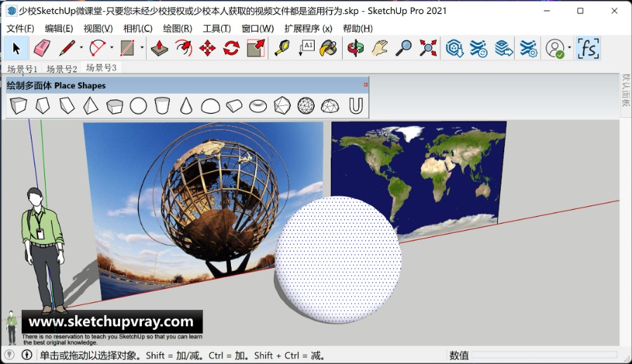Expand the user account dropdown arrow

(570, 48)
